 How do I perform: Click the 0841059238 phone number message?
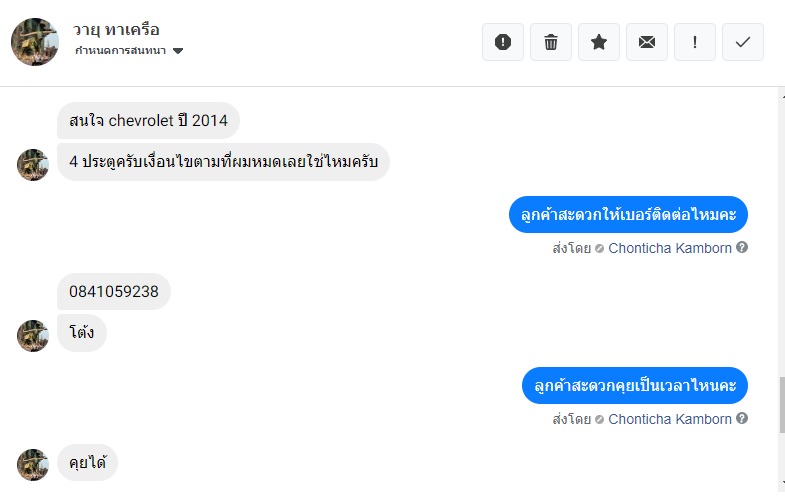click(x=114, y=292)
